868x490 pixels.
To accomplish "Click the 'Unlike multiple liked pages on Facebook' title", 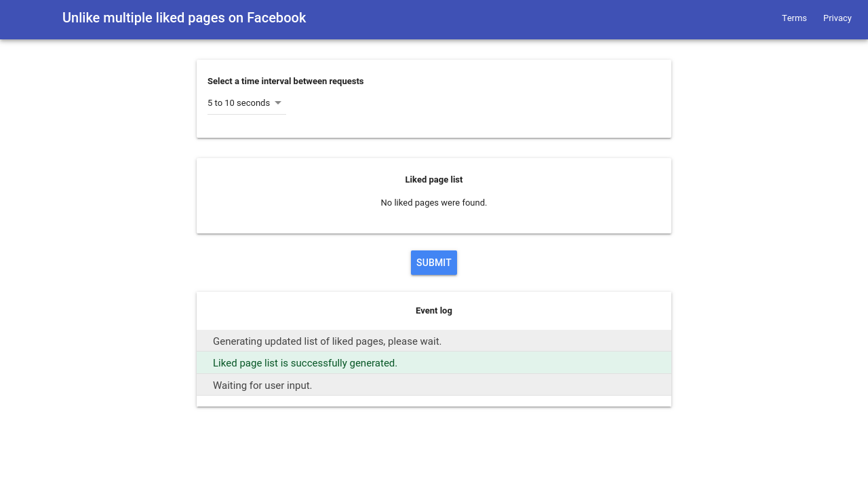I will pos(184,18).
